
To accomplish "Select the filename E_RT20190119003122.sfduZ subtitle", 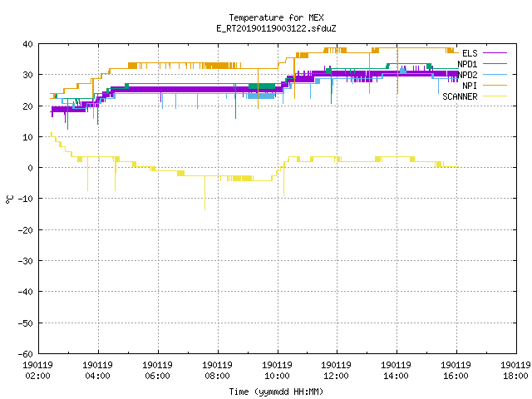I will tap(276, 28).
